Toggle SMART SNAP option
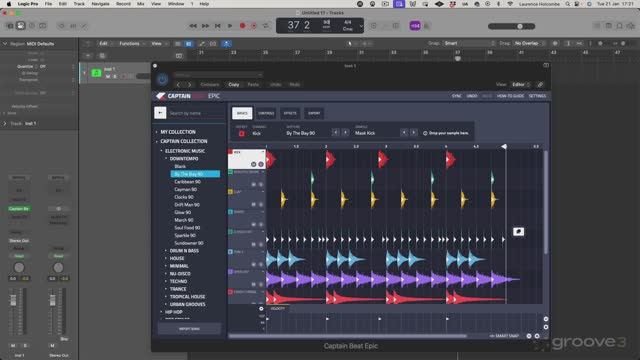The width and height of the screenshot is (640, 360). [504, 336]
